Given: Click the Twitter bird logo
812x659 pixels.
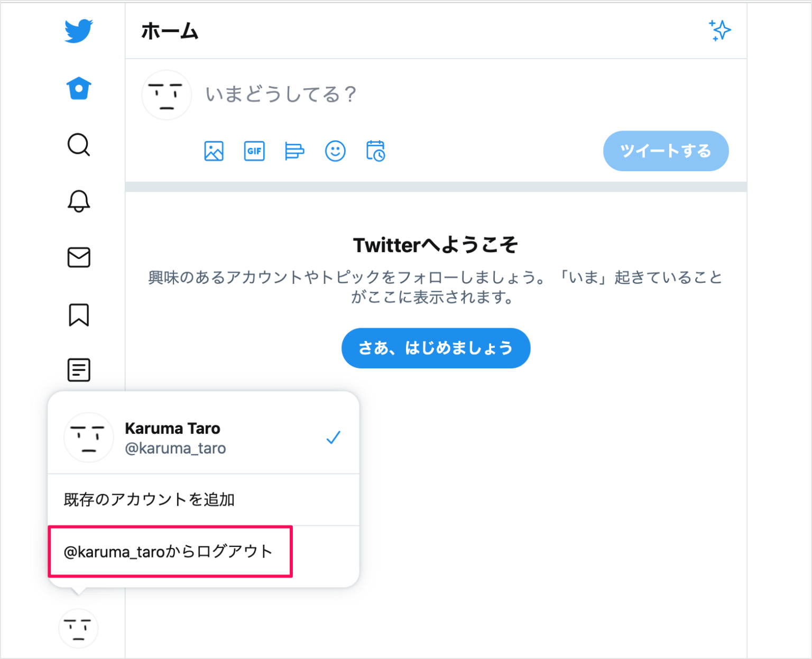Looking at the screenshot, I should 79,31.
